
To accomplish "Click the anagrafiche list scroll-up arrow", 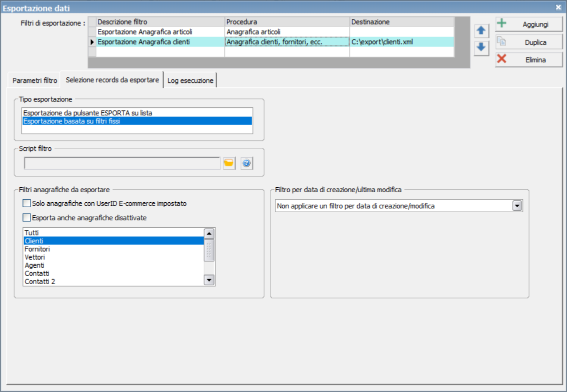I will pyautogui.click(x=209, y=234).
